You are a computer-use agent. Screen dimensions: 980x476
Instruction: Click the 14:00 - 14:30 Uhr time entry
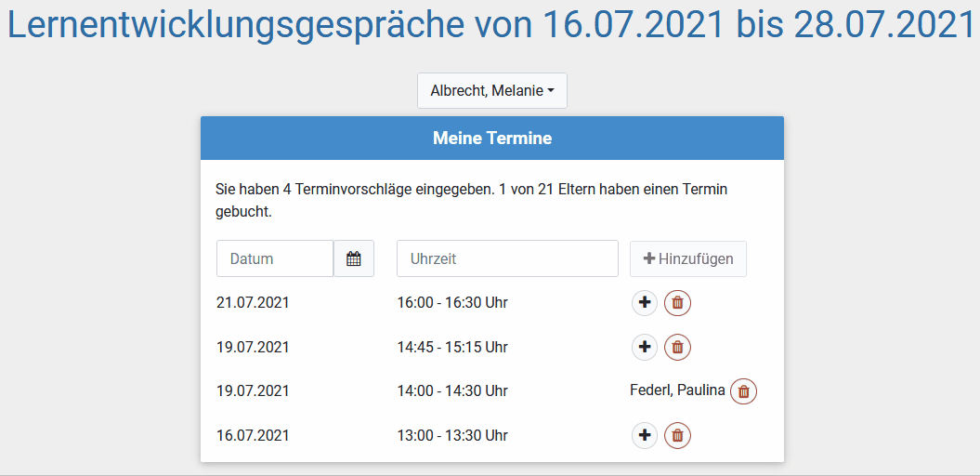452,390
